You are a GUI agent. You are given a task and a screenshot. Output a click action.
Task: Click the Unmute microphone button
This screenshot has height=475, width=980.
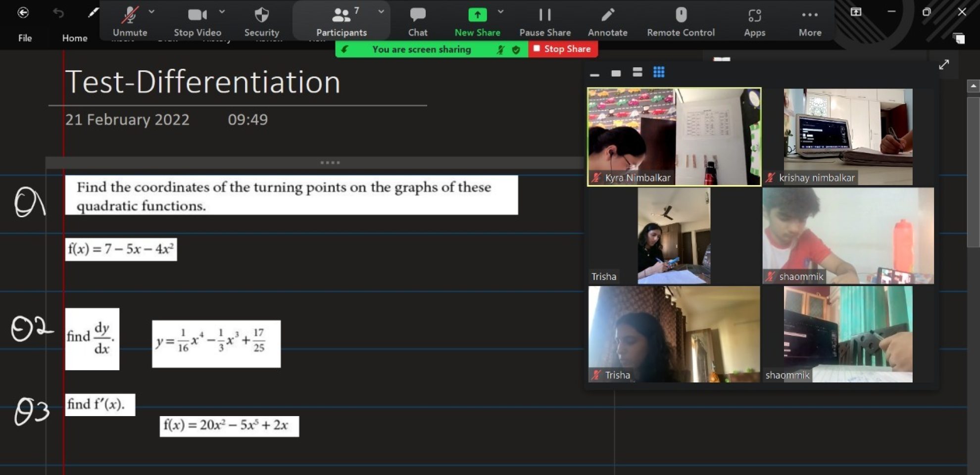130,22
